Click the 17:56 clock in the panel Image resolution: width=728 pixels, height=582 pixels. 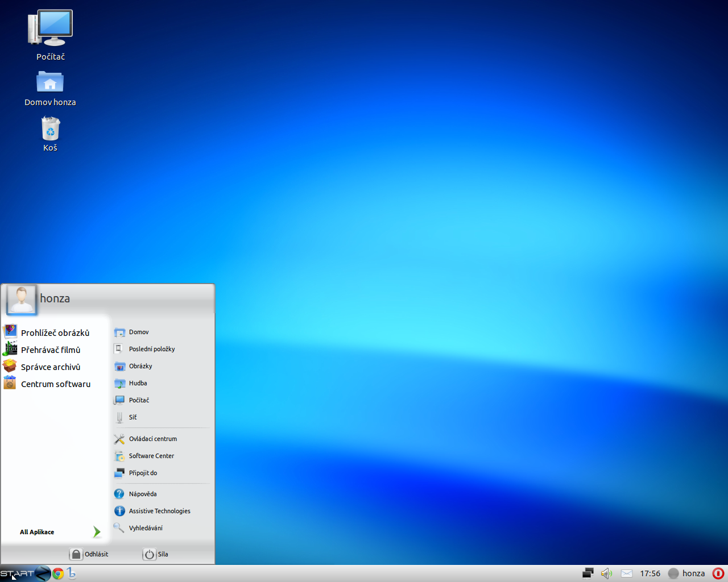click(x=650, y=573)
